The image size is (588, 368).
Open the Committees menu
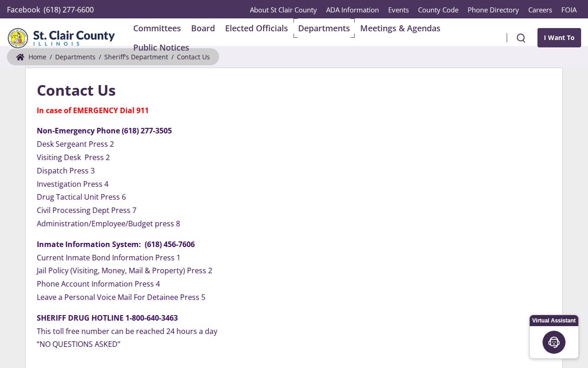tap(157, 28)
